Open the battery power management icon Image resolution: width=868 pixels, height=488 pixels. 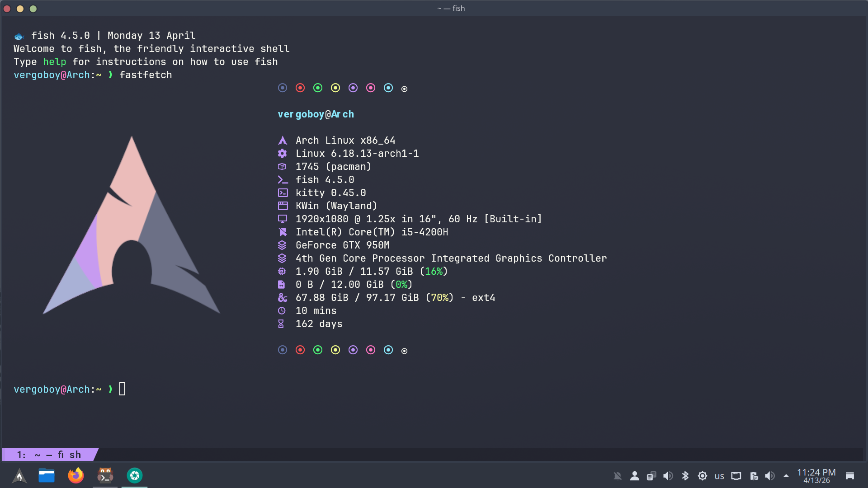(754, 476)
